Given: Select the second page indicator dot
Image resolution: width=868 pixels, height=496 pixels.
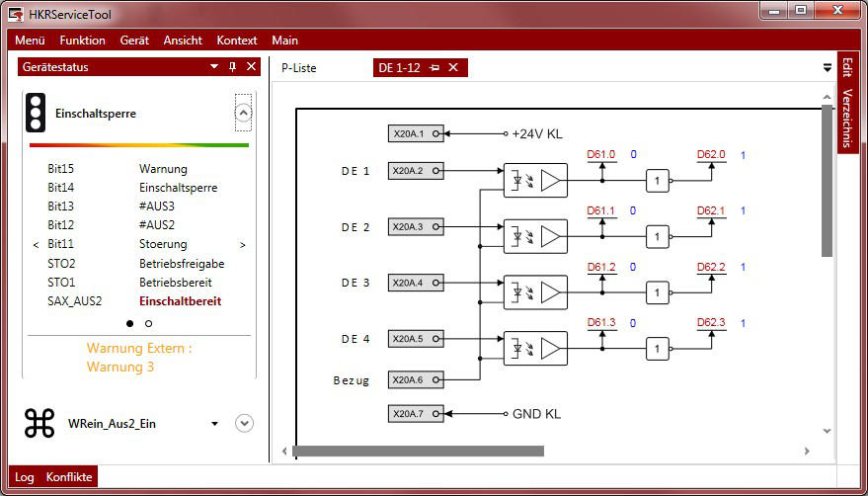Looking at the screenshot, I should point(148,323).
